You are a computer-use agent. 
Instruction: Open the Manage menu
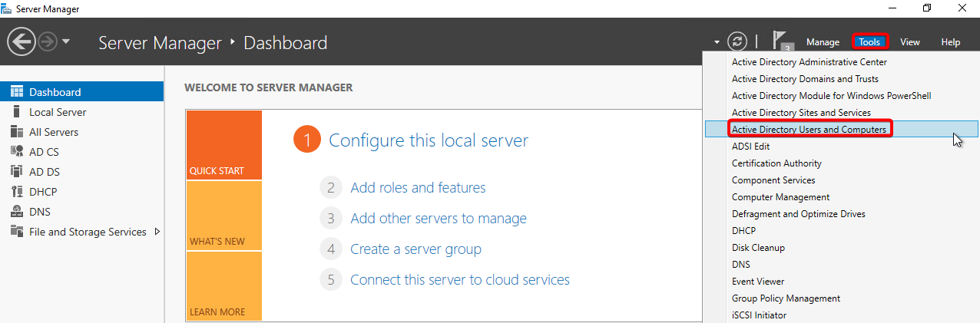[x=823, y=42]
